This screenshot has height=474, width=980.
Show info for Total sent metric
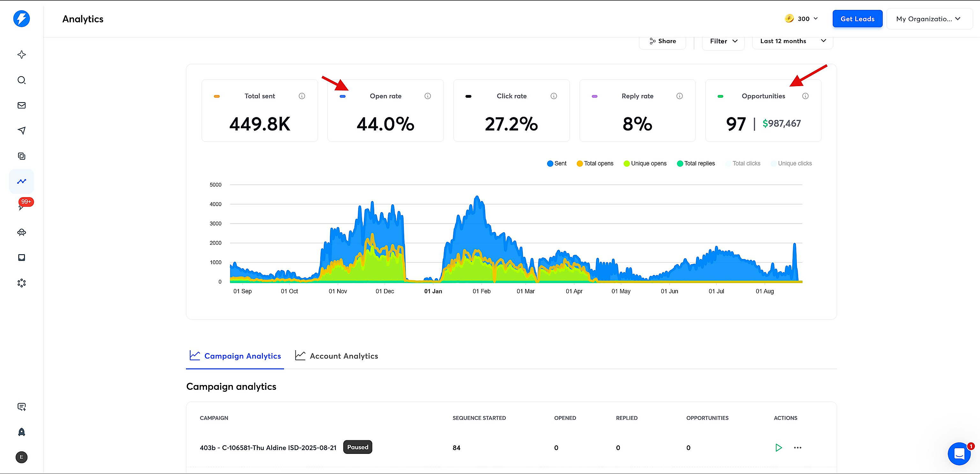[302, 96]
